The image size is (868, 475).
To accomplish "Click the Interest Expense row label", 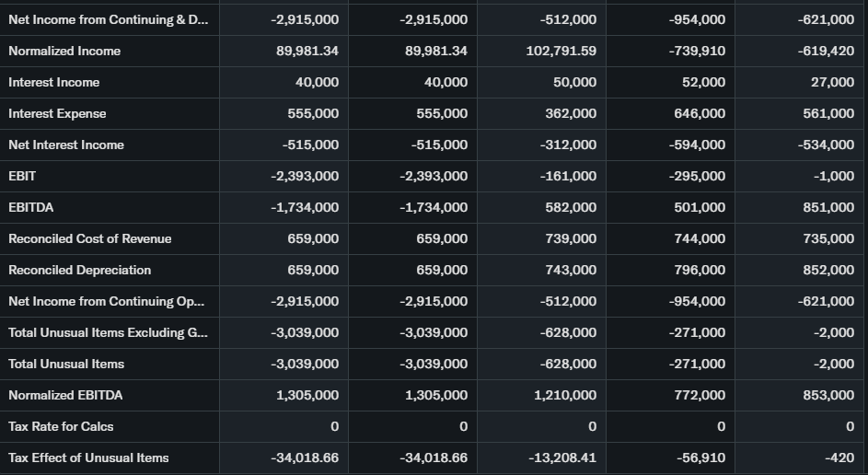I will point(57,113).
